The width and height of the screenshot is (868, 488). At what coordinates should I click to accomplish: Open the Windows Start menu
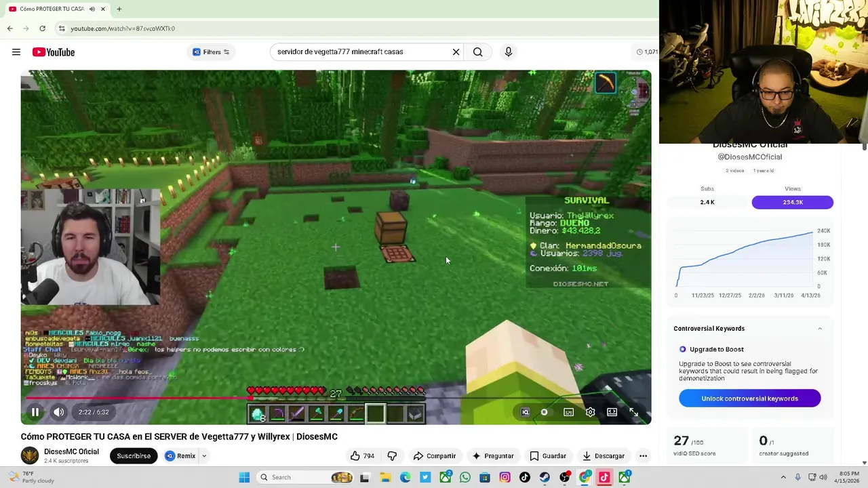(244, 477)
